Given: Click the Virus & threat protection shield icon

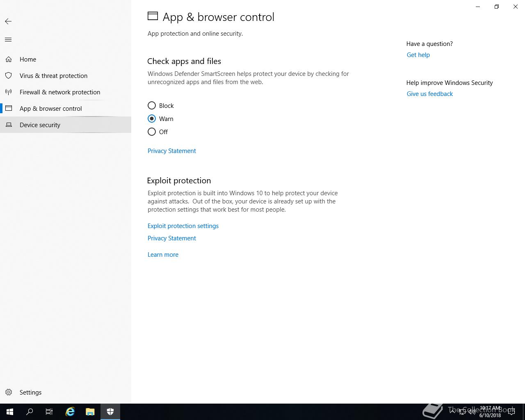Looking at the screenshot, I should click(x=9, y=76).
